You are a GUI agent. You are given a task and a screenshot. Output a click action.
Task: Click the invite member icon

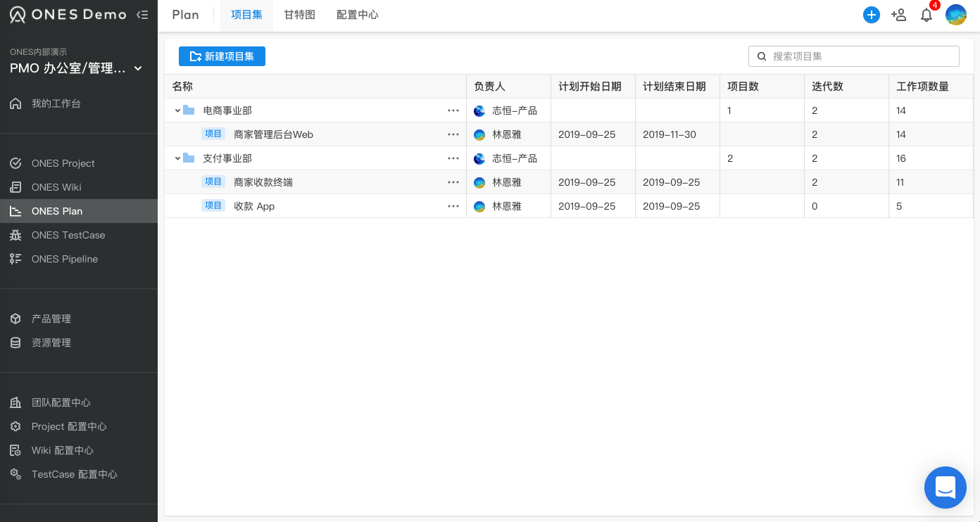pos(898,15)
